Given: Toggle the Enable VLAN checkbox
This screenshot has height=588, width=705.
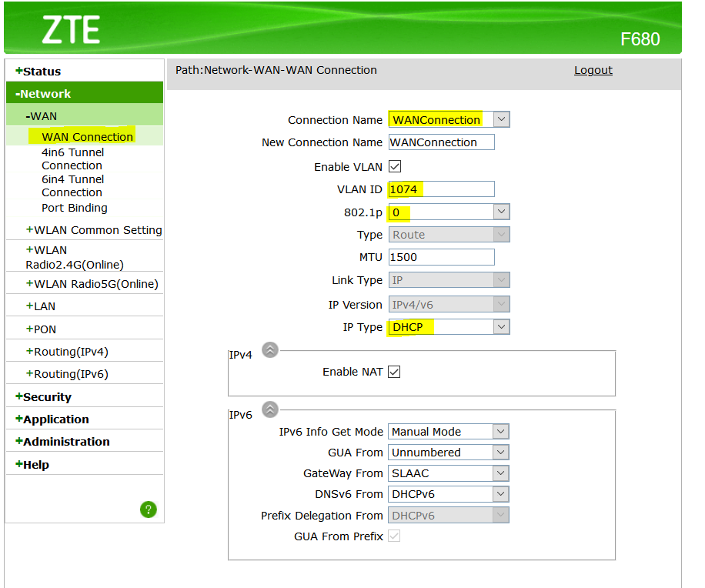Looking at the screenshot, I should tap(395, 167).
